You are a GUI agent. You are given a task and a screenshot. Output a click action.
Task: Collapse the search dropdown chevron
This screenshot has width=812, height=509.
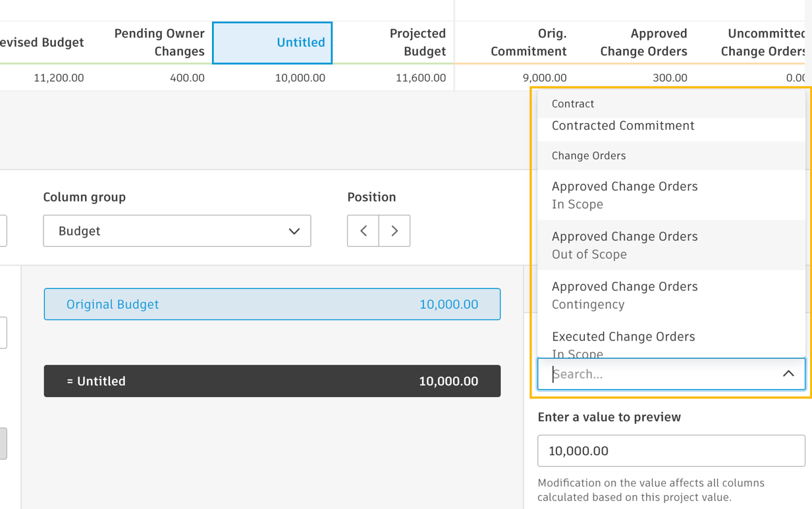(x=788, y=374)
